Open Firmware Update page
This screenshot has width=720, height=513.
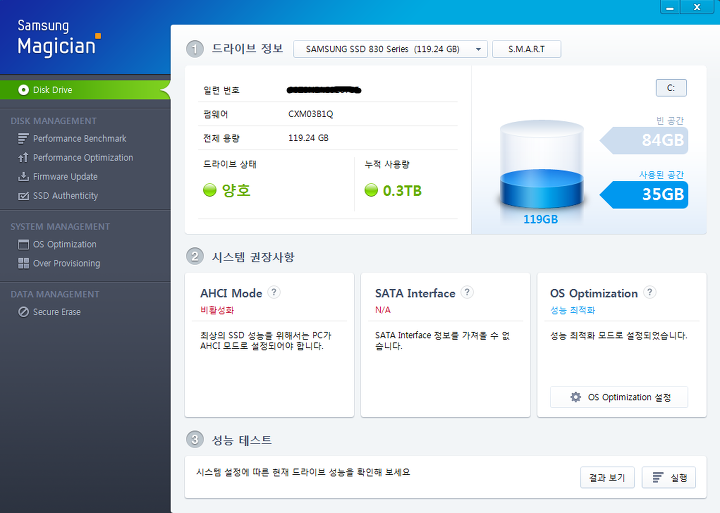tap(65, 176)
